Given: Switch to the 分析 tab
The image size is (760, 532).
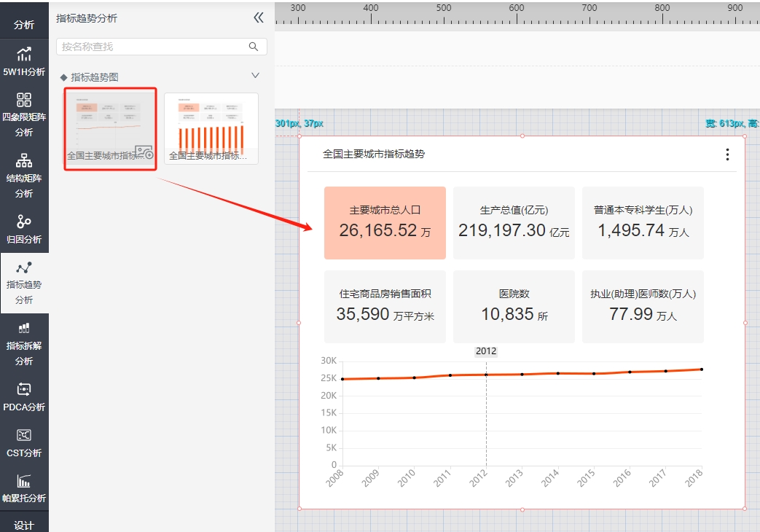Looking at the screenshot, I should point(24,25).
